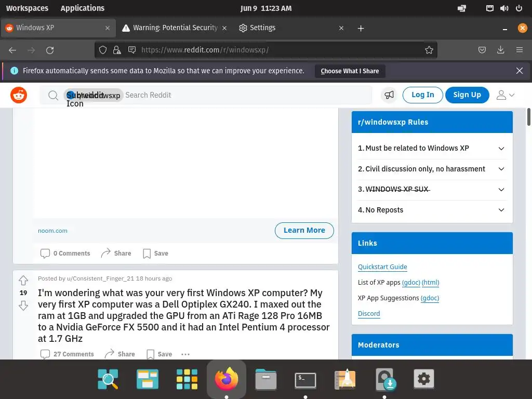This screenshot has height=399, width=532.
Task: Click the page vertical scrollbar thumb
Action: tap(528, 117)
